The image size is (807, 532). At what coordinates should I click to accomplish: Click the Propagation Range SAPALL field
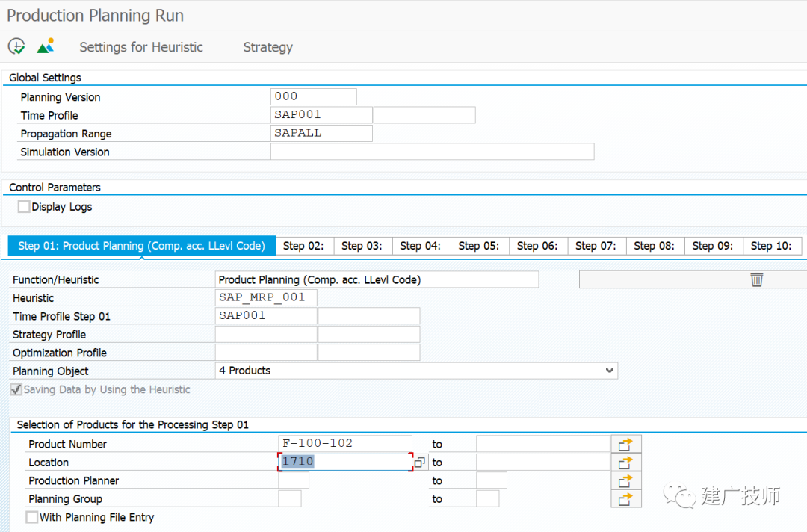point(321,133)
